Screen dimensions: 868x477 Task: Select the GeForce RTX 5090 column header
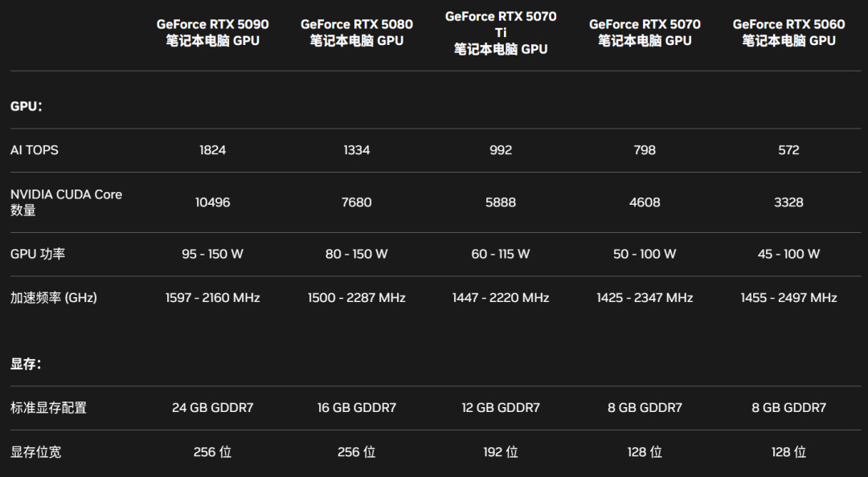(212, 32)
